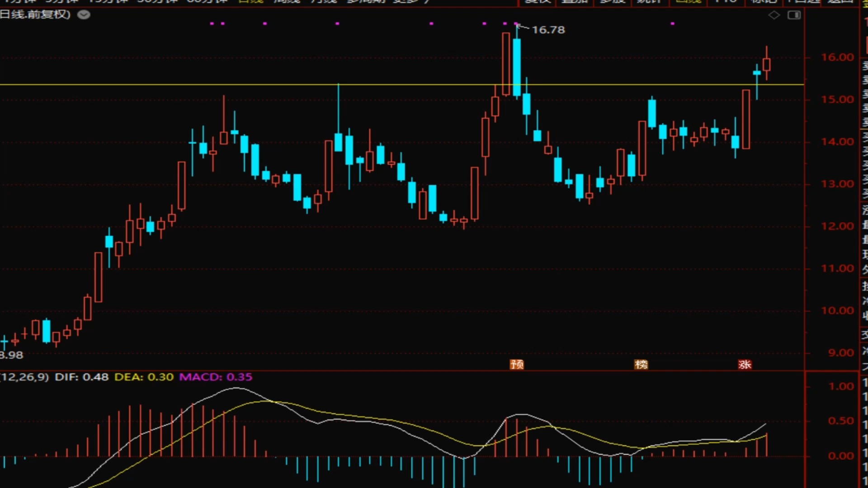Click the 0.50 MACD axis label
Viewport: 868px width, 488px height.
click(x=841, y=421)
